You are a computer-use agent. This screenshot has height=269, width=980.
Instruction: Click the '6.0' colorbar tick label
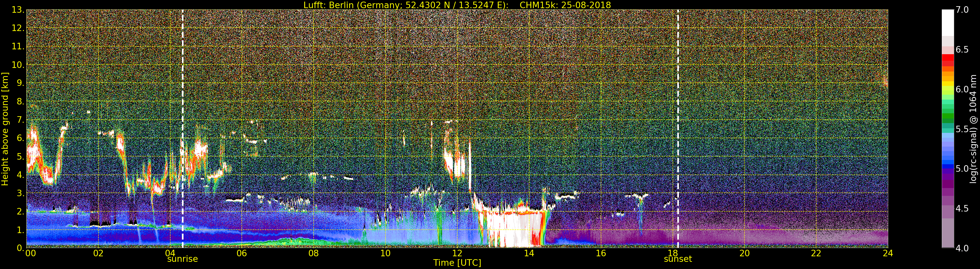click(x=962, y=89)
